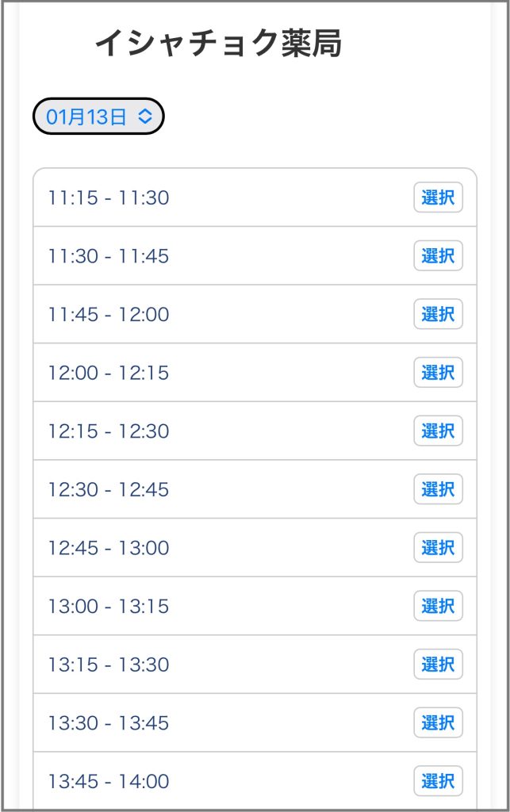Image resolution: width=510 pixels, height=812 pixels.
Task: Open the 01月13日 date dropdown
Action: click(87, 117)
